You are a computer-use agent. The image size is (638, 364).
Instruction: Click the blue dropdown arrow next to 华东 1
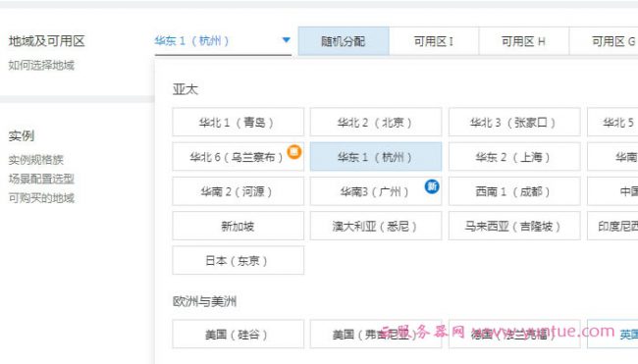tap(286, 40)
